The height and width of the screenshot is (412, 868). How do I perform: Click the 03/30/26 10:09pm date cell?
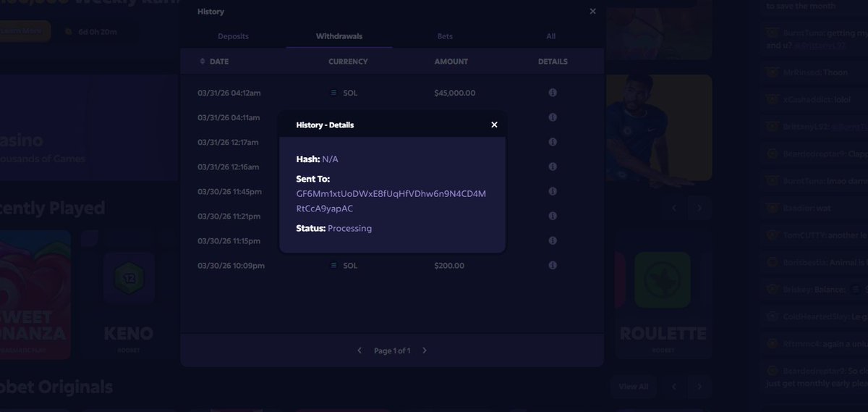pos(231,266)
